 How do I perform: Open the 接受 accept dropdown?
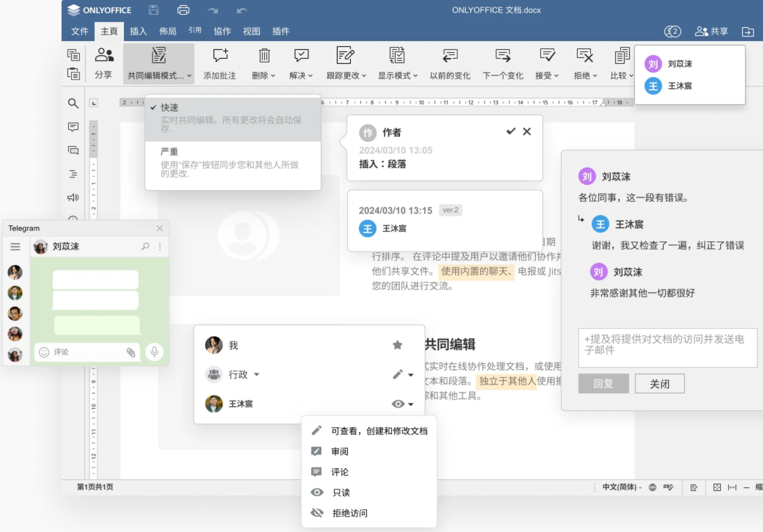coord(547,63)
